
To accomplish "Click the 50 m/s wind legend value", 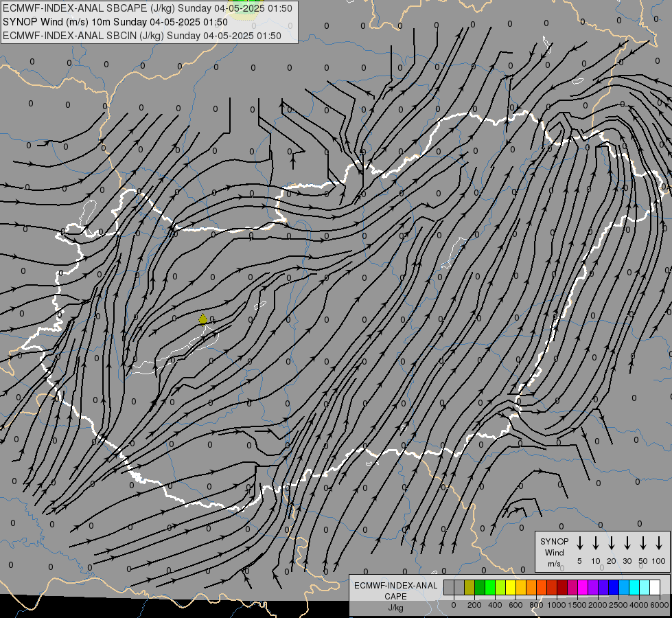I will 643,561.
